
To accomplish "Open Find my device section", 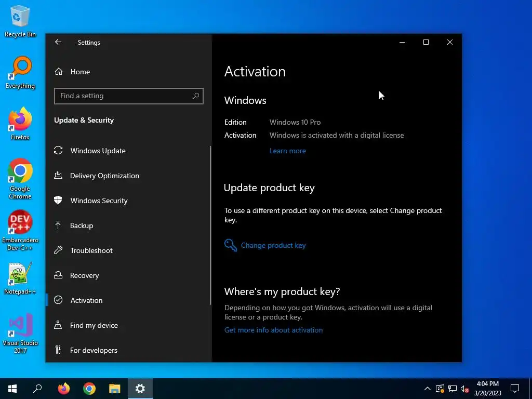I will [x=94, y=325].
